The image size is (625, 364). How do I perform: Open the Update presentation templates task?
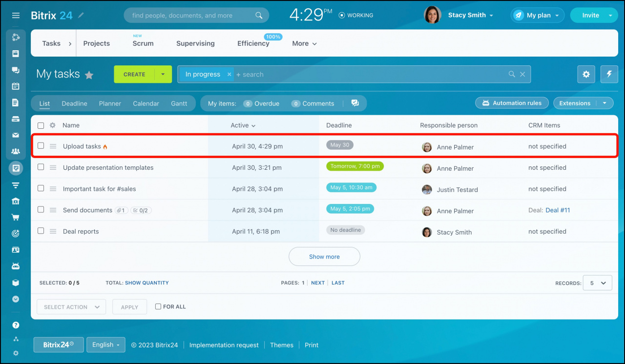108,167
